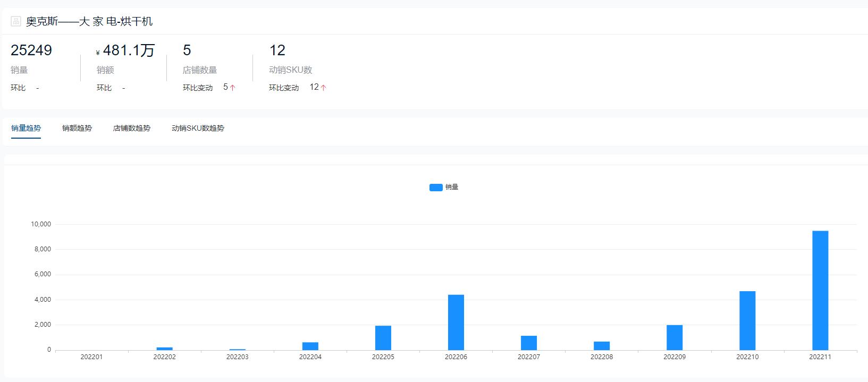Click the 202203 x-axis label
The width and height of the screenshot is (868, 382).
pyautogui.click(x=237, y=357)
